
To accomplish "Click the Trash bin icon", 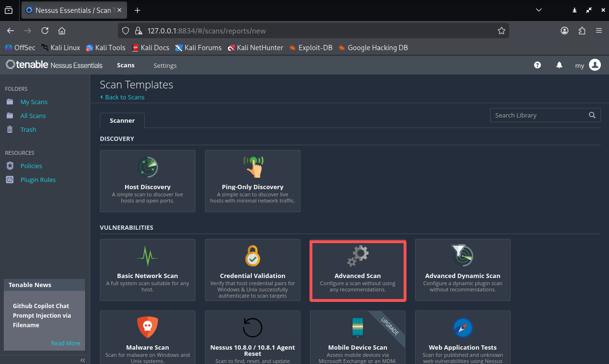I will pyautogui.click(x=10, y=129).
